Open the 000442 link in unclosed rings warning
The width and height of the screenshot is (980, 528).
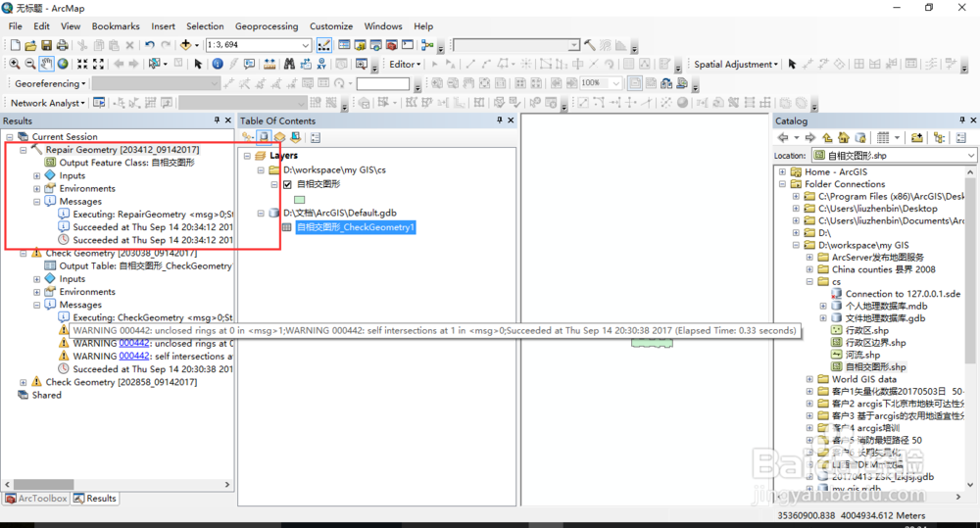pos(133,343)
